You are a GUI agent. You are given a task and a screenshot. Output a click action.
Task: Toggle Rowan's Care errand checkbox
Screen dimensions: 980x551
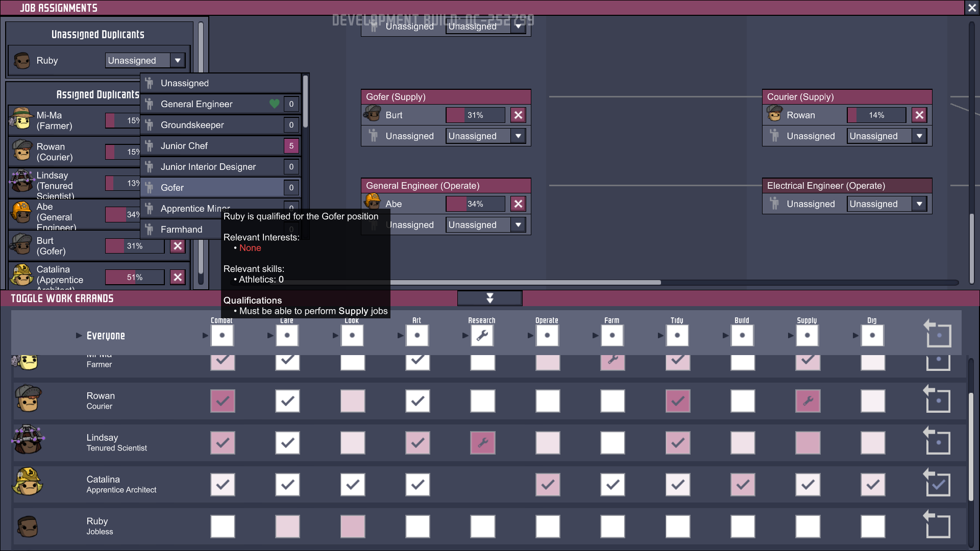(287, 401)
